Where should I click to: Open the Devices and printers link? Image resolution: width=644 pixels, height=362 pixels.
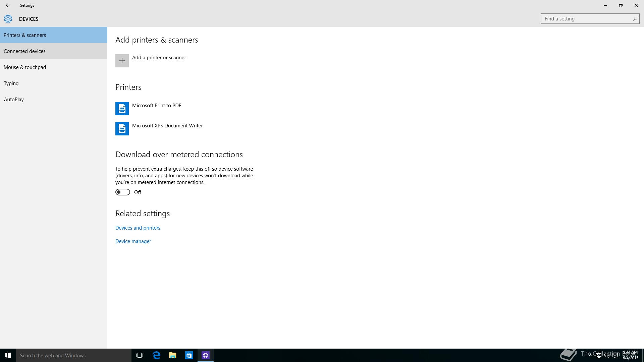pyautogui.click(x=138, y=228)
